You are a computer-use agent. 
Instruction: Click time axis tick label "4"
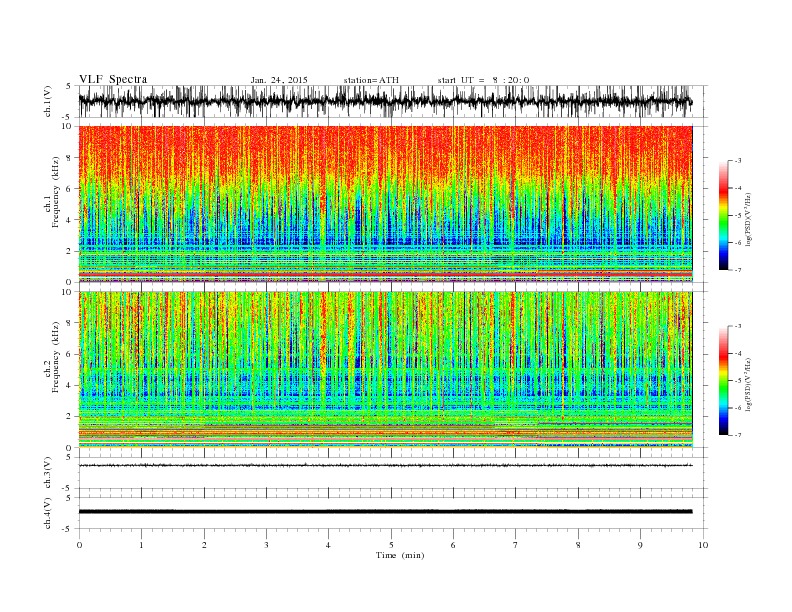click(x=329, y=545)
